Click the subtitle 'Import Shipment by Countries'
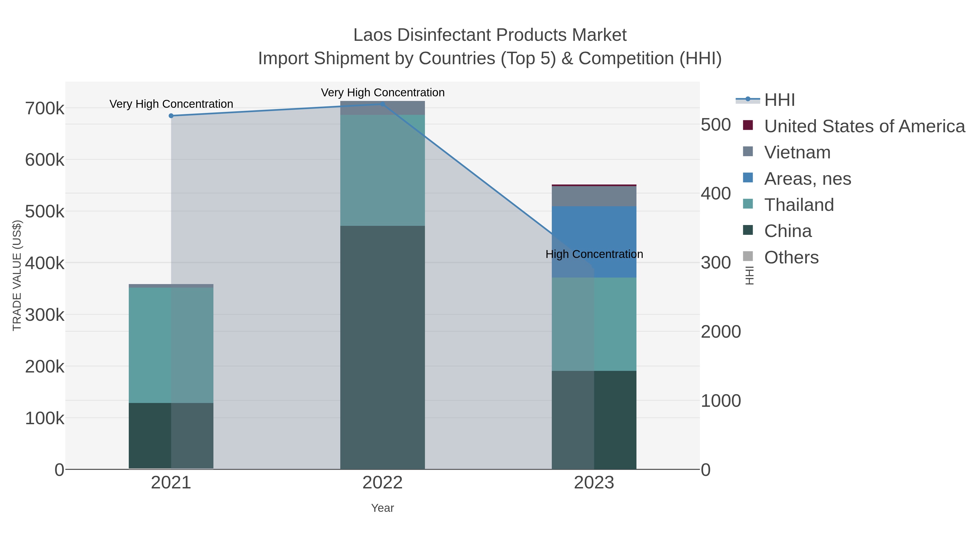This screenshot has width=980, height=551. click(377, 59)
